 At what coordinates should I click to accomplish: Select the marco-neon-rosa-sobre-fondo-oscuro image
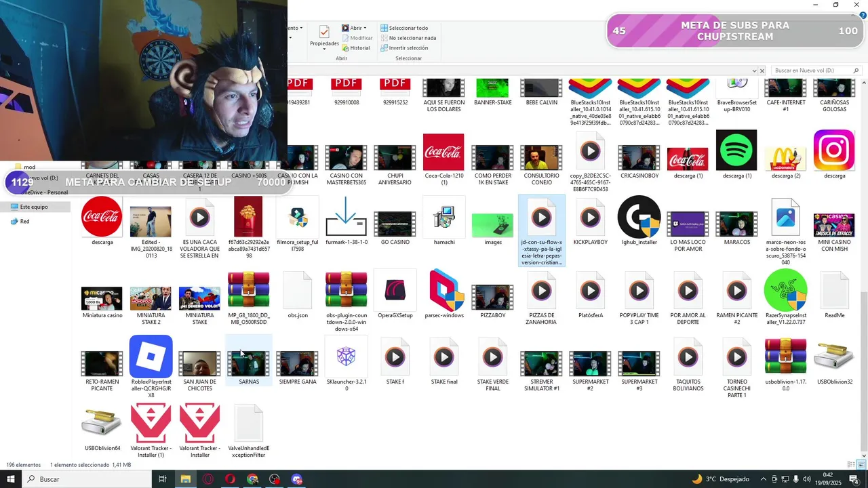coord(785,217)
